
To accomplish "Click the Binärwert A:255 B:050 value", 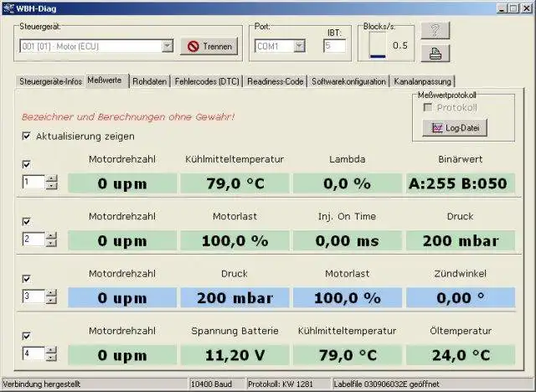I will point(460,183).
